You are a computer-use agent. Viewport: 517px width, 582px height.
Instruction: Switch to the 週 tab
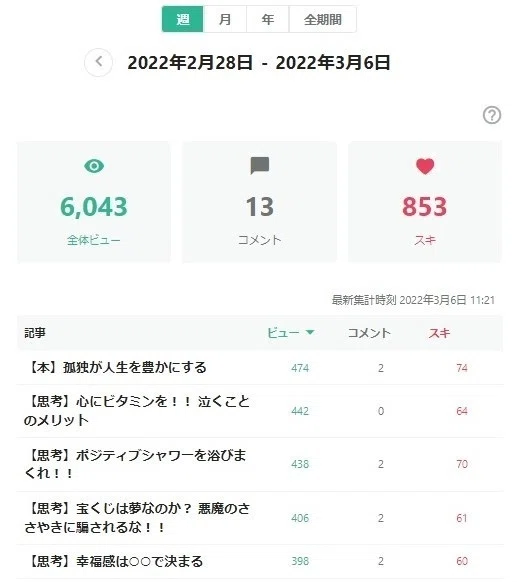183,19
